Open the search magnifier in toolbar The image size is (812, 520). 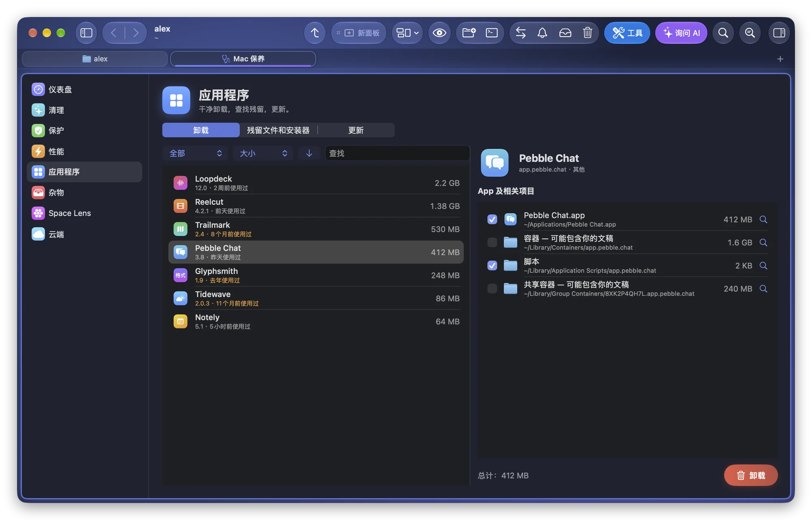(723, 33)
